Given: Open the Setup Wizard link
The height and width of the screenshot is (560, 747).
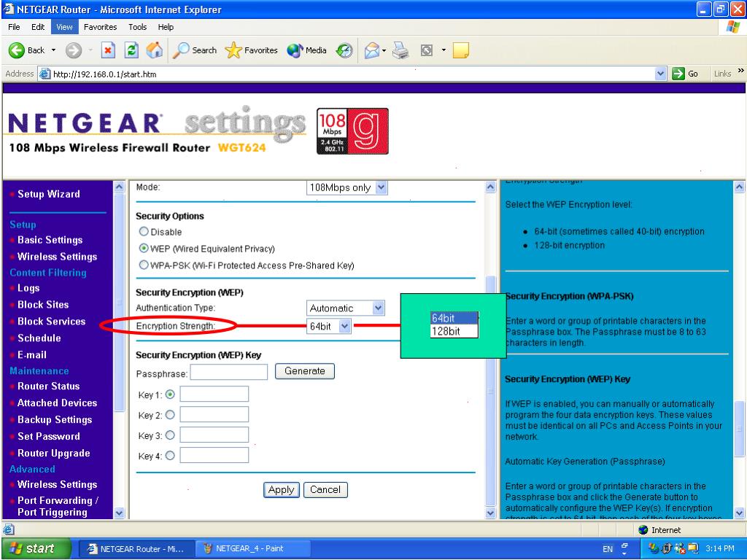Looking at the screenshot, I should tap(49, 194).
